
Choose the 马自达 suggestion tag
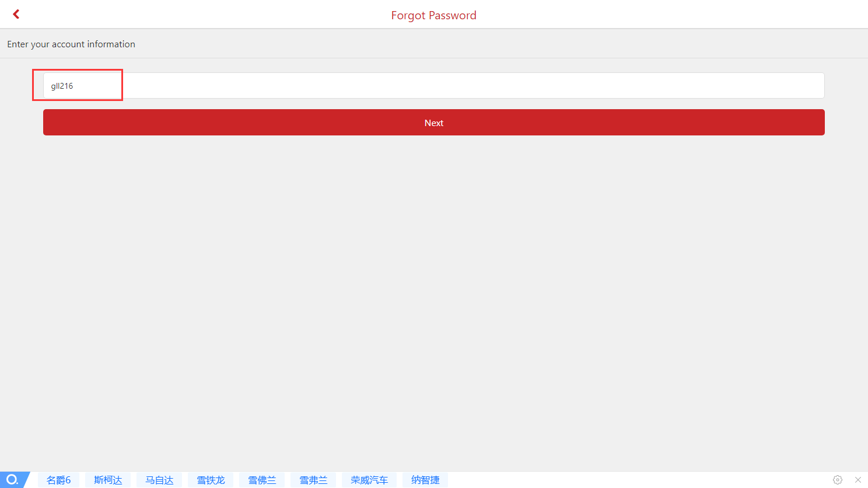[159, 480]
